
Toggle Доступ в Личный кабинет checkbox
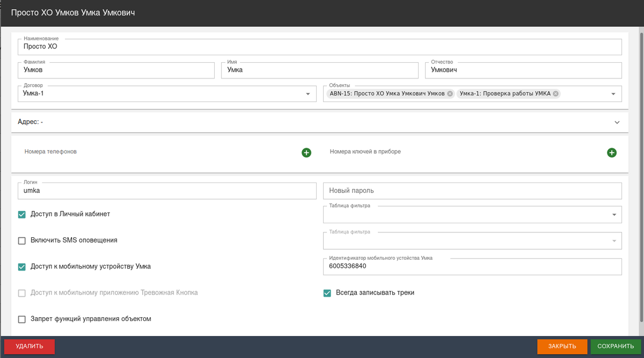22,214
